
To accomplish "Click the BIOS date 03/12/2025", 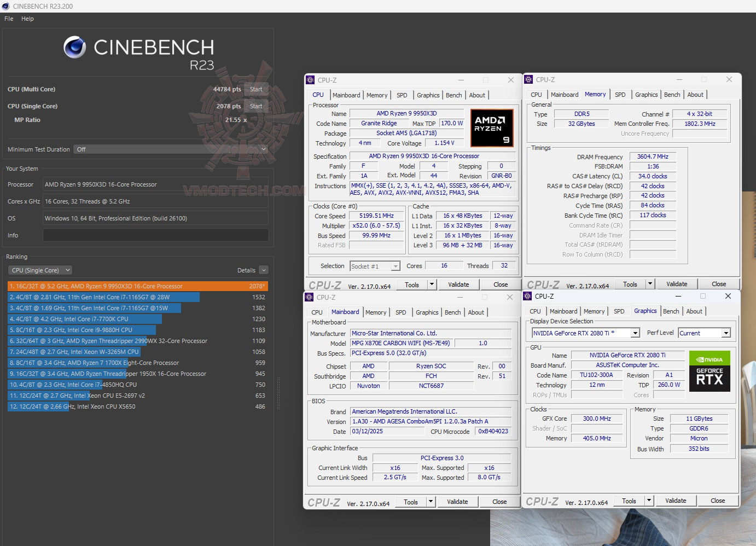I will (x=386, y=431).
